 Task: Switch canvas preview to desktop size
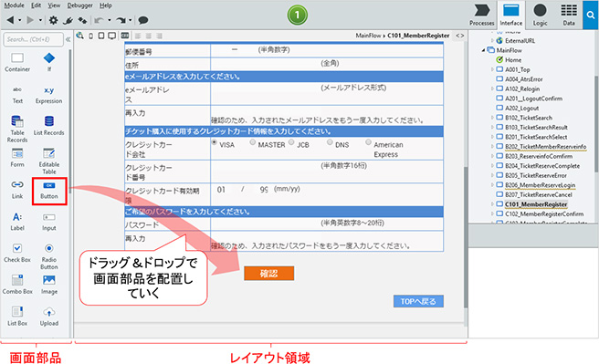(111, 36)
